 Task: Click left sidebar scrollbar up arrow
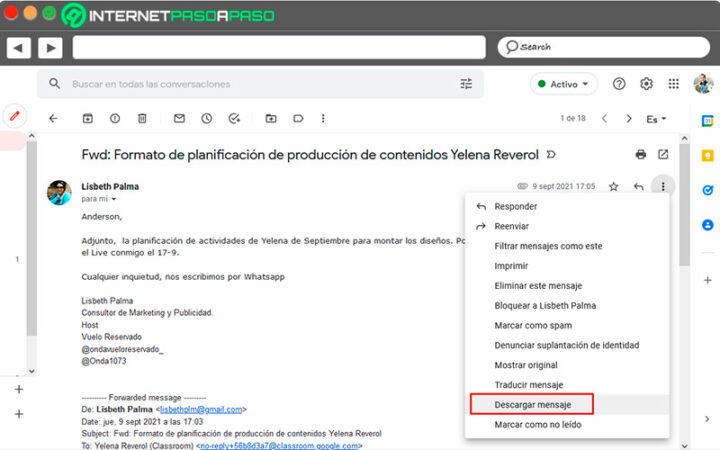[31, 136]
